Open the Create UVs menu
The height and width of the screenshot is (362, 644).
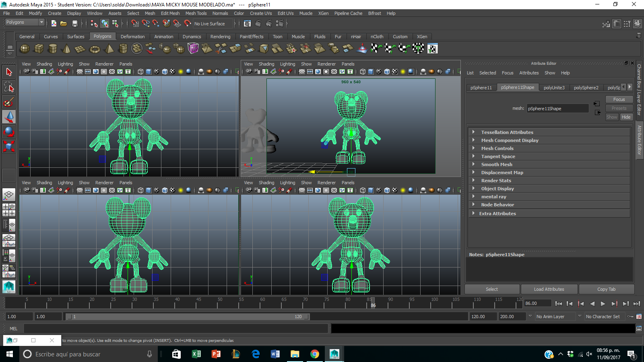(261, 13)
